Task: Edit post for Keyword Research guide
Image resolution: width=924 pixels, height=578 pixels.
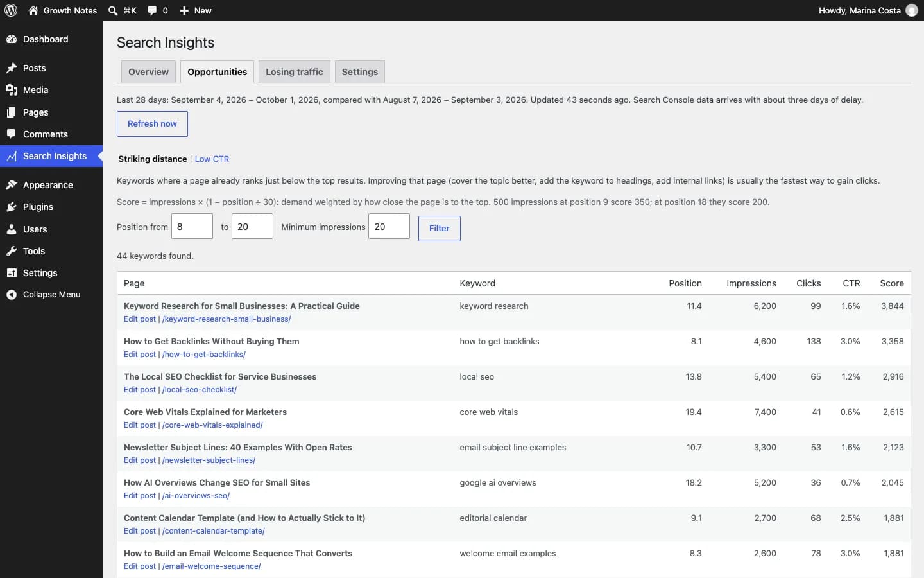Action: tap(140, 319)
